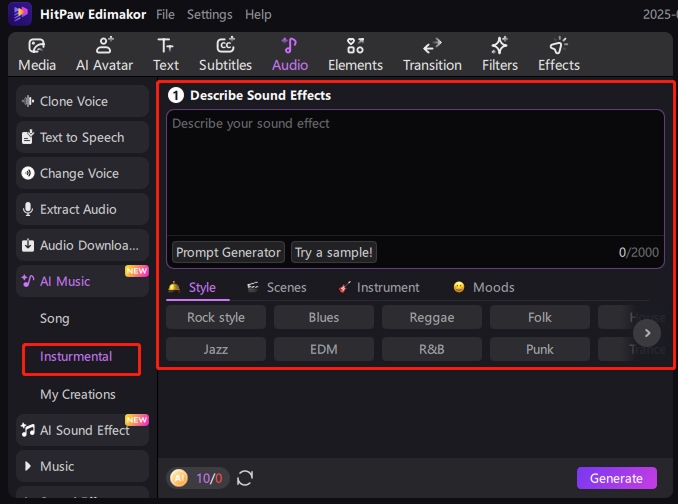Open Clone Voice in the sidebar
The width and height of the screenshot is (678, 504).
(83, 101)
